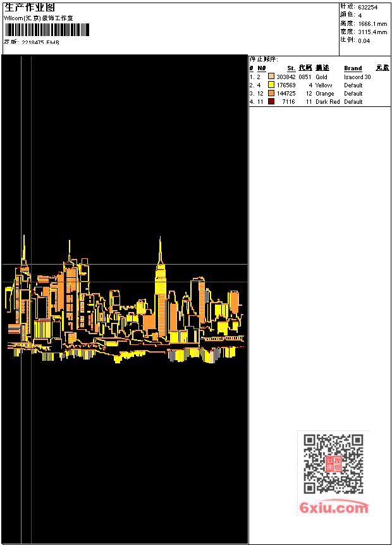392x545 pixels.
Task: Click the title '生产作业图'
Action: (x=30, y=7)
